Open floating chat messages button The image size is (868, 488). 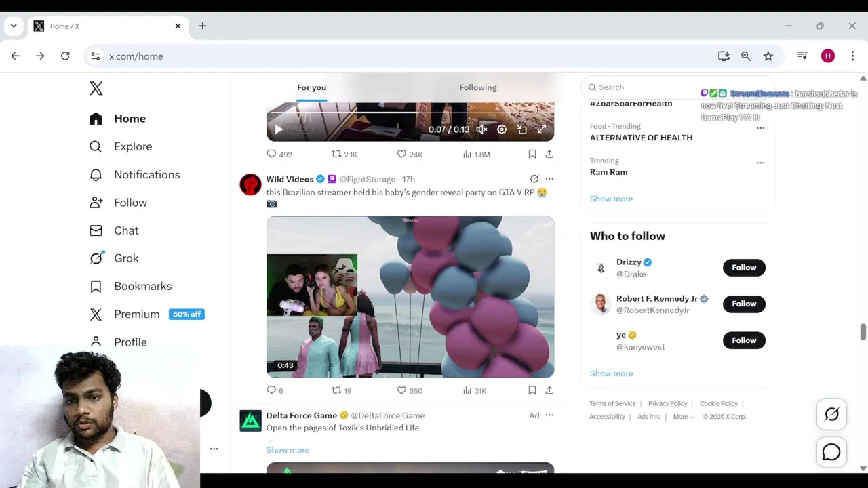pos(831,452)
